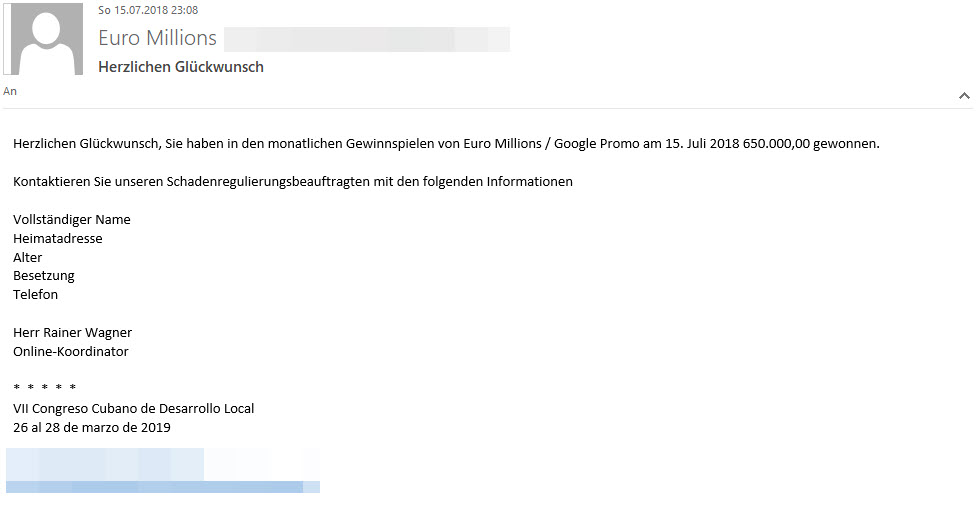
Task: Click the An recipient label
Action: coord(10,91)
